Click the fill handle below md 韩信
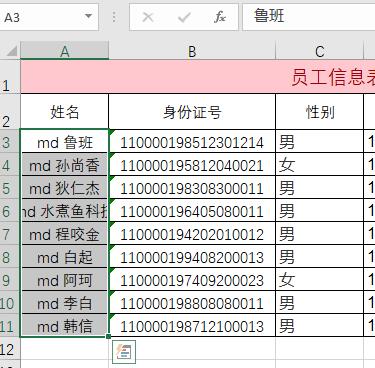375x368 pixels. click(109, 336)
